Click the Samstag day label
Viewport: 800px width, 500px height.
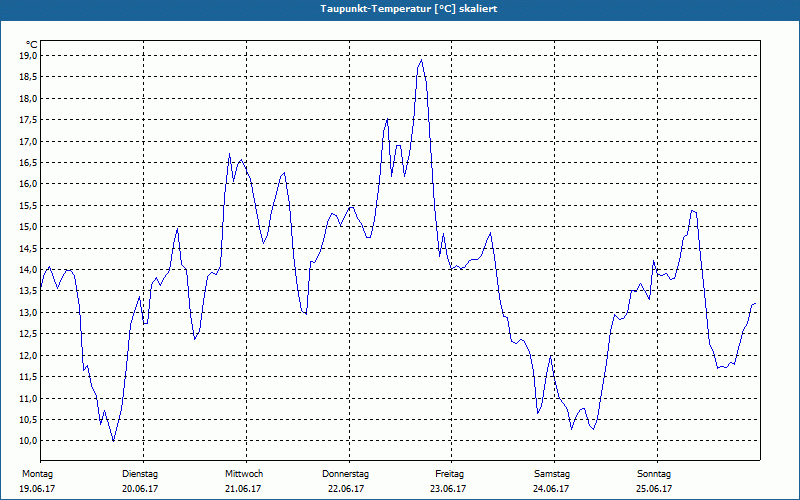[552, 474]
